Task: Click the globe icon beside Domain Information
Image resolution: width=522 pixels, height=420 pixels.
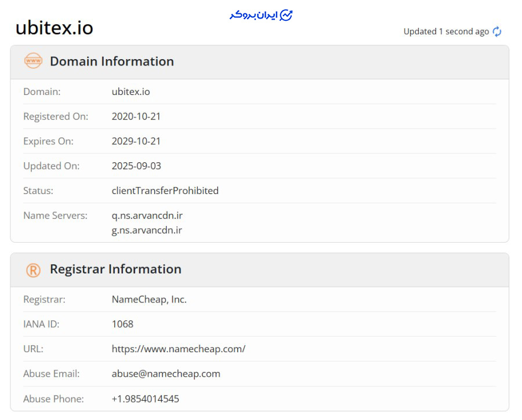Action: pos(33,61)
